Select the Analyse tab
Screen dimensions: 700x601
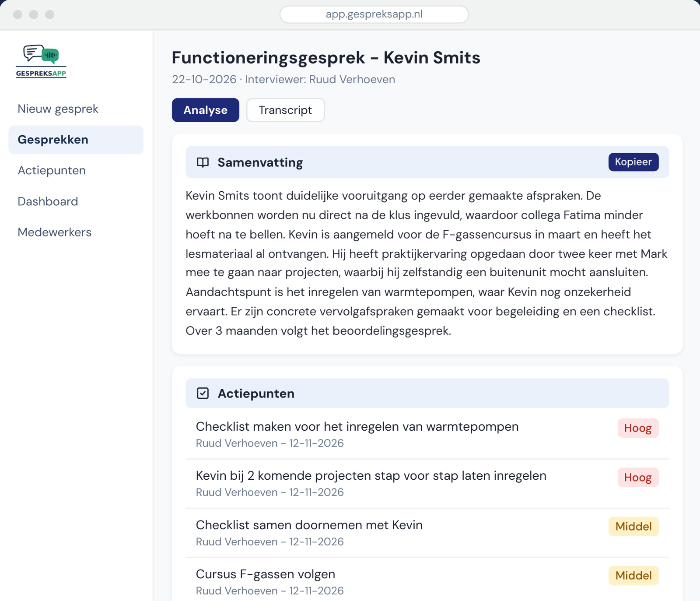[x=205, y=110]
